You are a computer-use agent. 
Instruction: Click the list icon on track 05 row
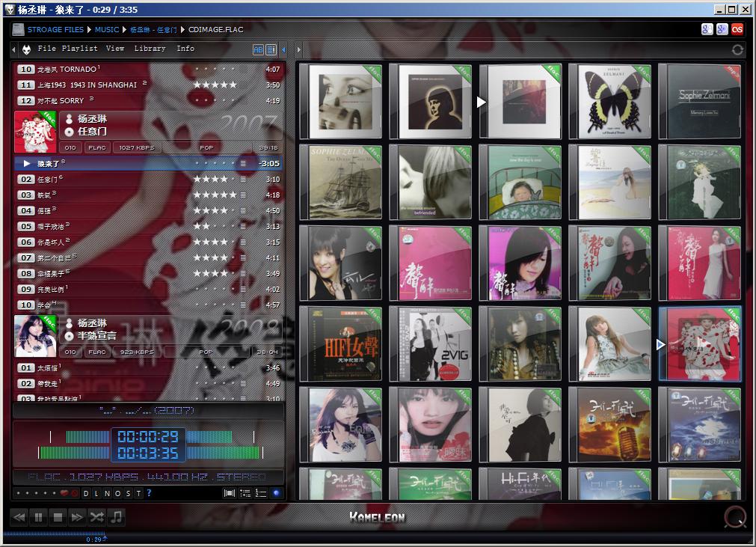point(243,226)
